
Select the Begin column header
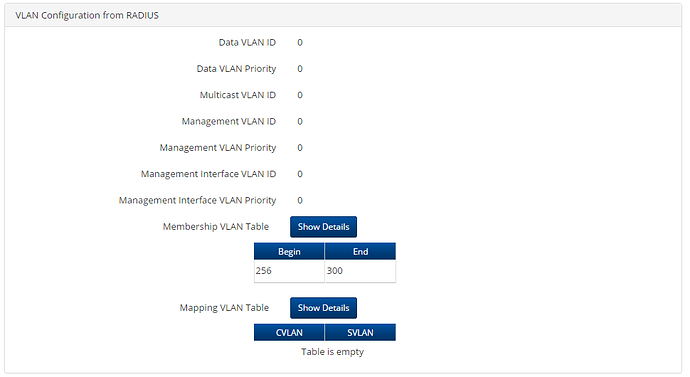(x=289, y=251)
